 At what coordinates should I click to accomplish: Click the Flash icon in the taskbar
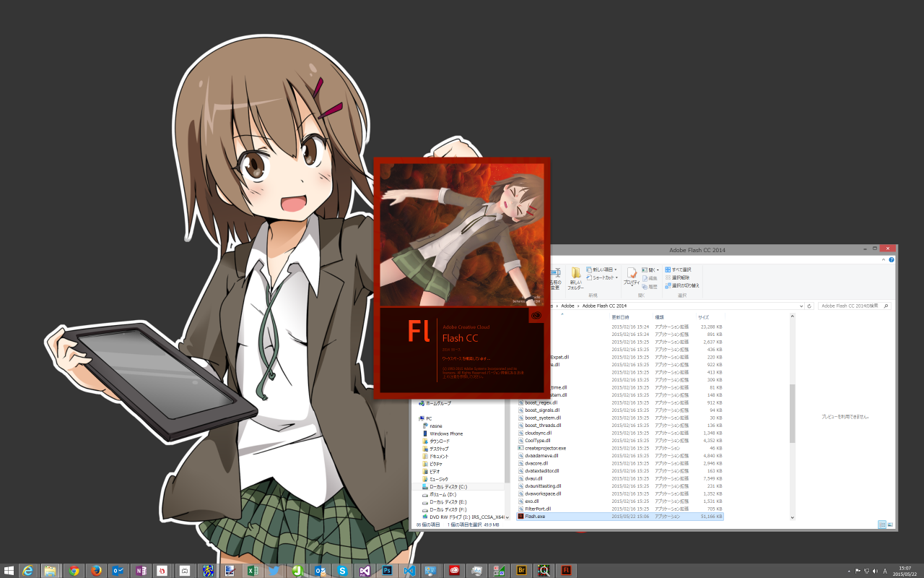pos(567,571)
